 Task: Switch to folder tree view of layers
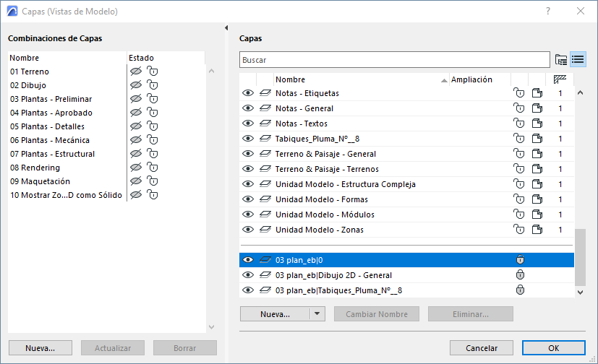pos(561,59)
